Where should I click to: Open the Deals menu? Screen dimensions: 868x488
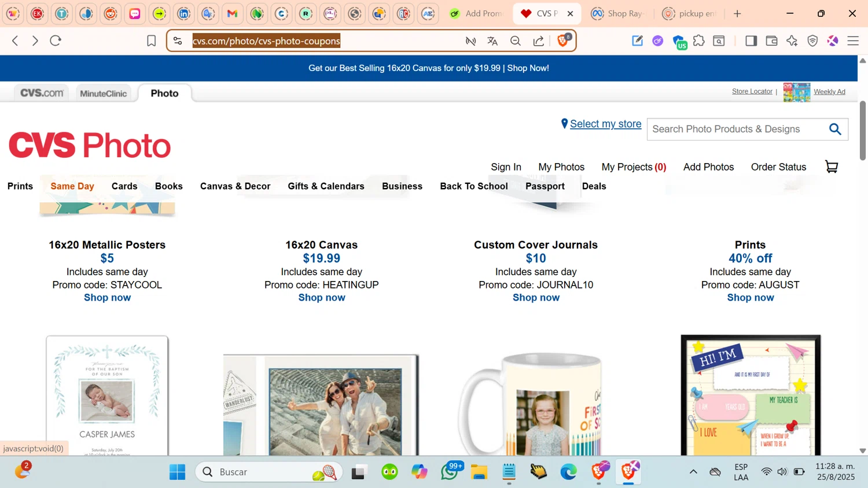pos(594,186)
